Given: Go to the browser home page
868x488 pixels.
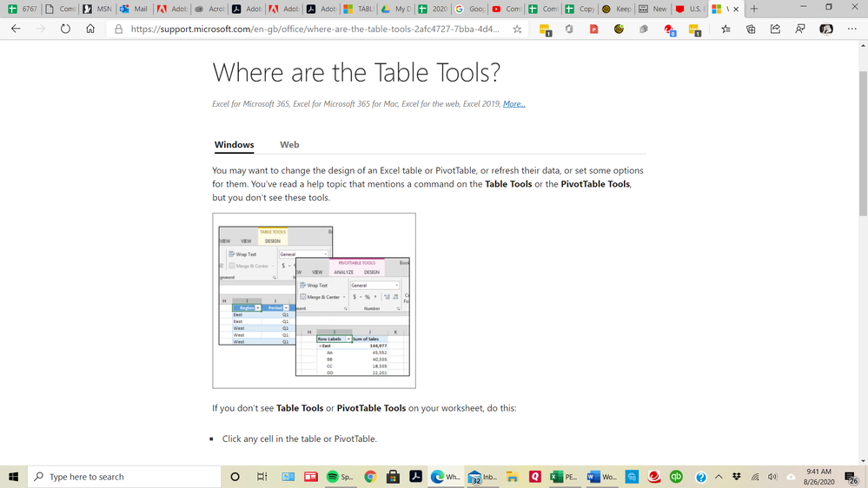Looking at the screenshot, I should [x=90, y=29].
